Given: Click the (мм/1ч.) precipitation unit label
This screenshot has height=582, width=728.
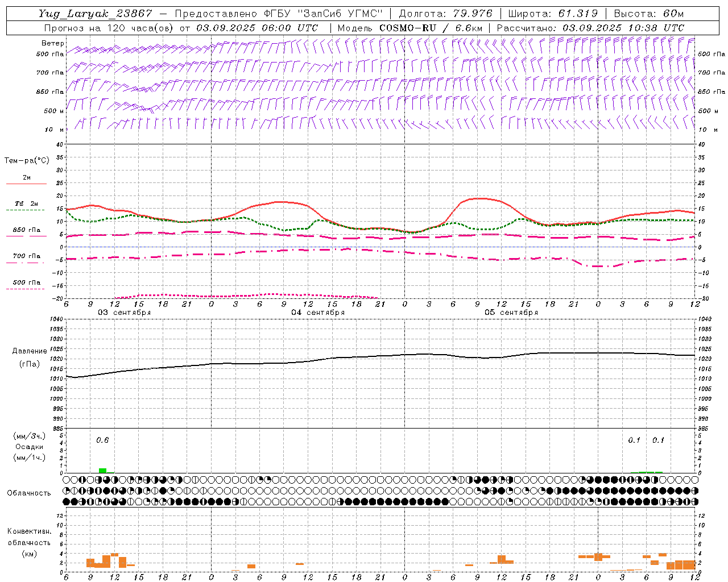Looking at the screenshot, I should pyautogui.click(x=30, y=458).
